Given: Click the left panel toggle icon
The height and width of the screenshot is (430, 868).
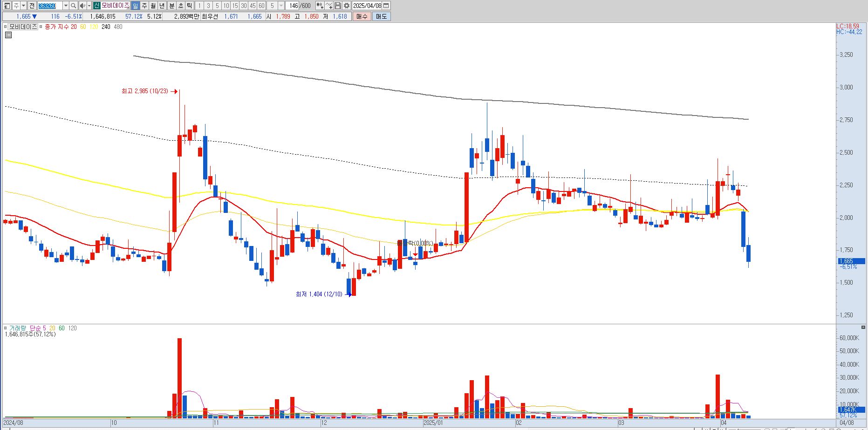Looking at the screenshot, I should pos(7,6).
